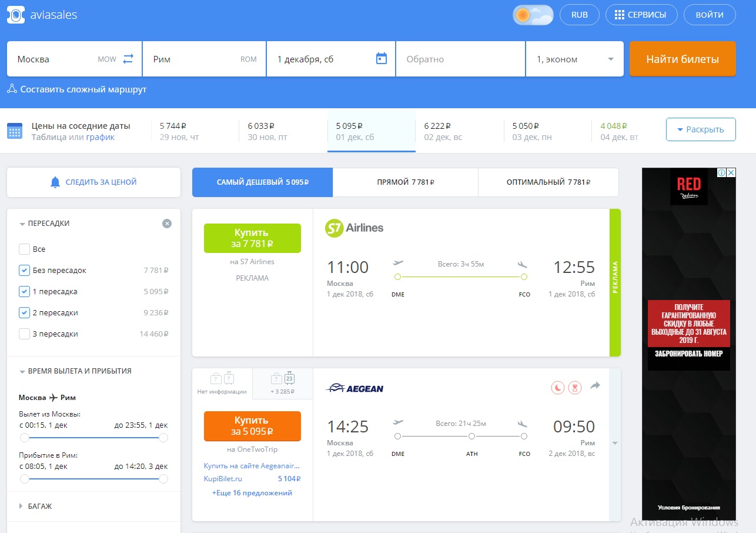This screenshot has width=756, height=533.
Task: Open the ad info icon
Action: pyautogui.click(x=721, y=173)
